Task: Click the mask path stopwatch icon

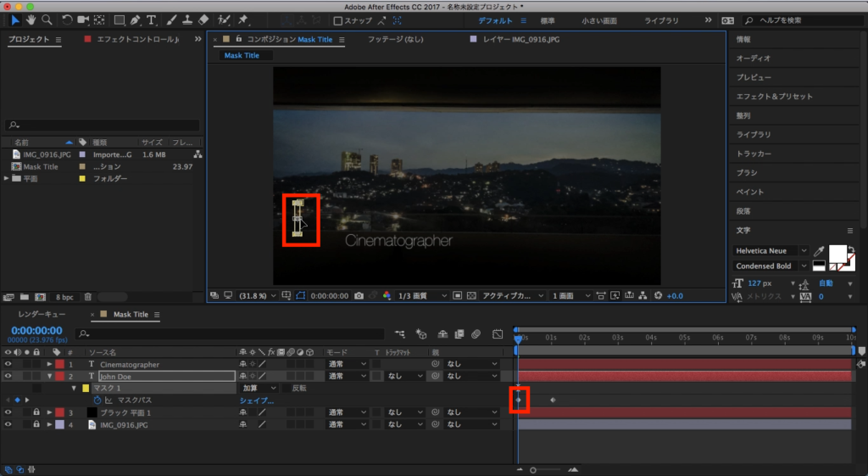Action: (x=97, y=400)
